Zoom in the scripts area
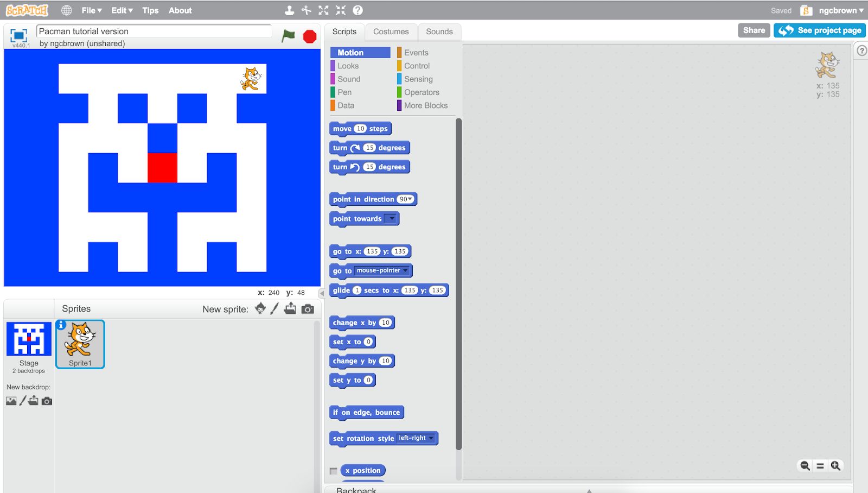This screenshot has height=493, width=868. click(835, 466)
